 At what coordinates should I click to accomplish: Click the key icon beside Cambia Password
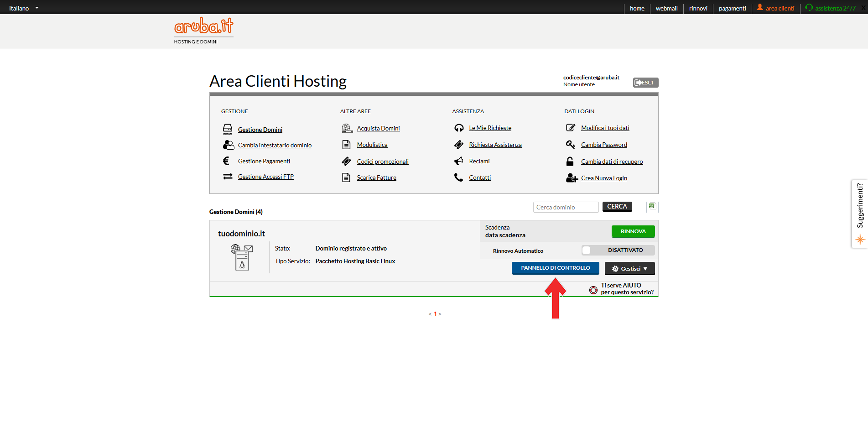571,145
